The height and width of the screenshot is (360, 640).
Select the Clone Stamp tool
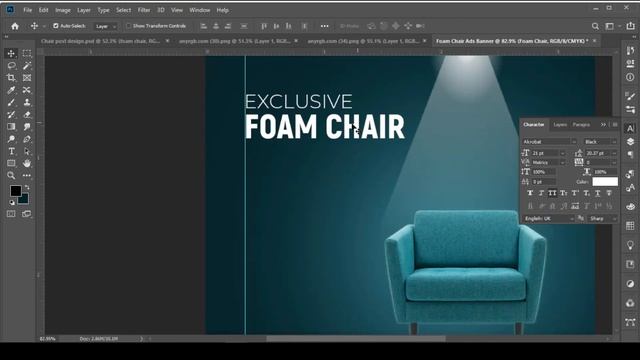[27, 102]
